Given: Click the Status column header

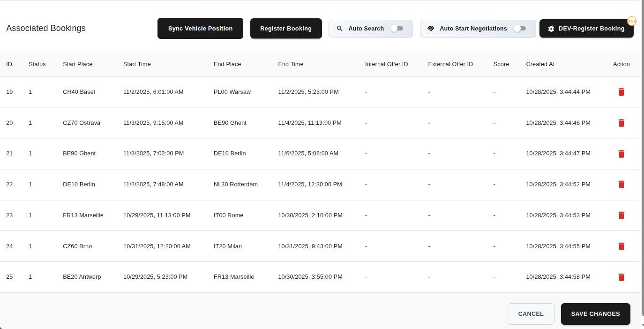Looking at the screenshot, I should click(37, 64).
